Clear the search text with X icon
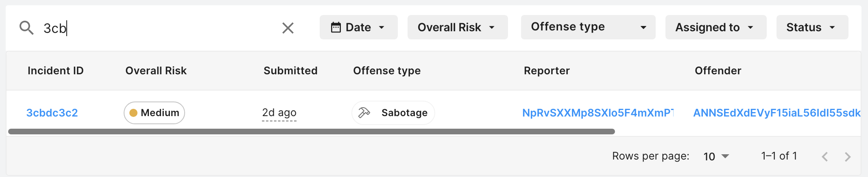This screenshot has width=868, height=177. (288, 28)
